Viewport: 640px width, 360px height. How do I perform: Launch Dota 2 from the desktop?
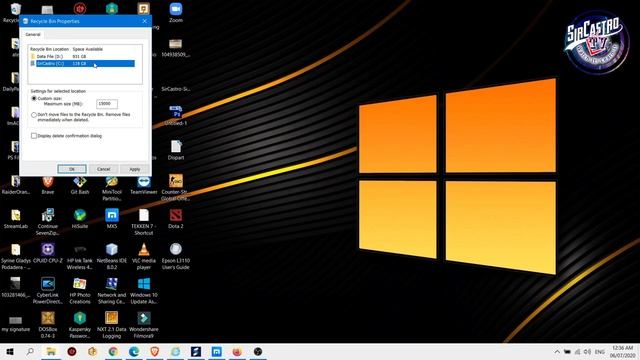[x=176, y=219]
